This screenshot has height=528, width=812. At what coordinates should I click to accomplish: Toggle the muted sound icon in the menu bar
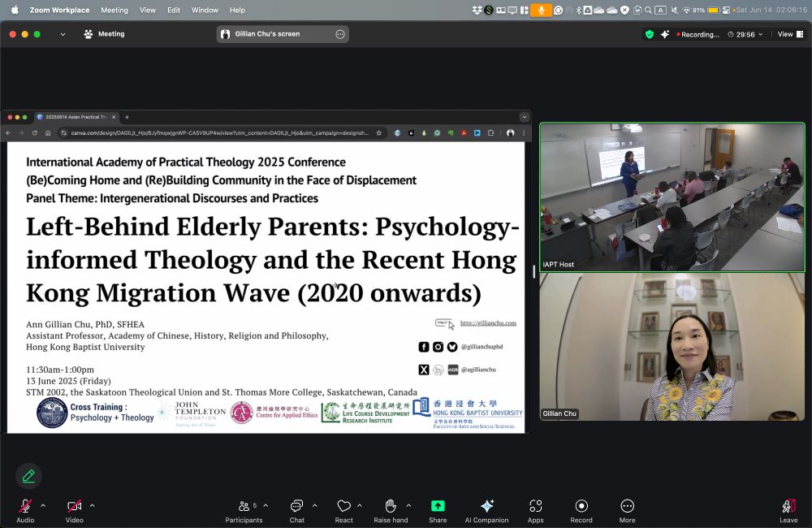[674, 10]
